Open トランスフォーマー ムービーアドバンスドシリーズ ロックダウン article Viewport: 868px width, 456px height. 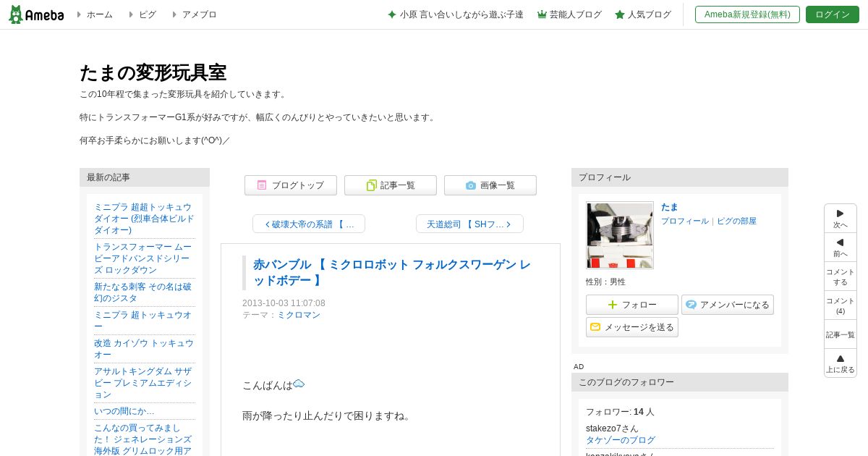pos(142,258)
